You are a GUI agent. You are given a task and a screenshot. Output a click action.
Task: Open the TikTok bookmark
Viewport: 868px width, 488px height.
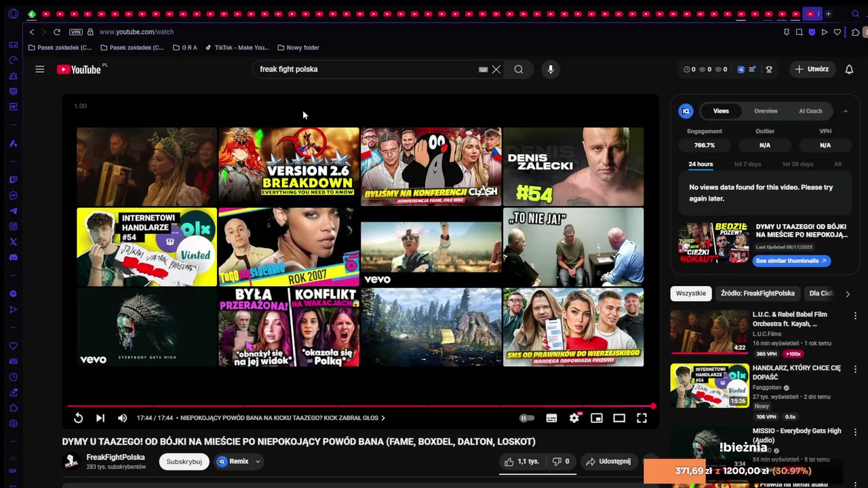237,47
